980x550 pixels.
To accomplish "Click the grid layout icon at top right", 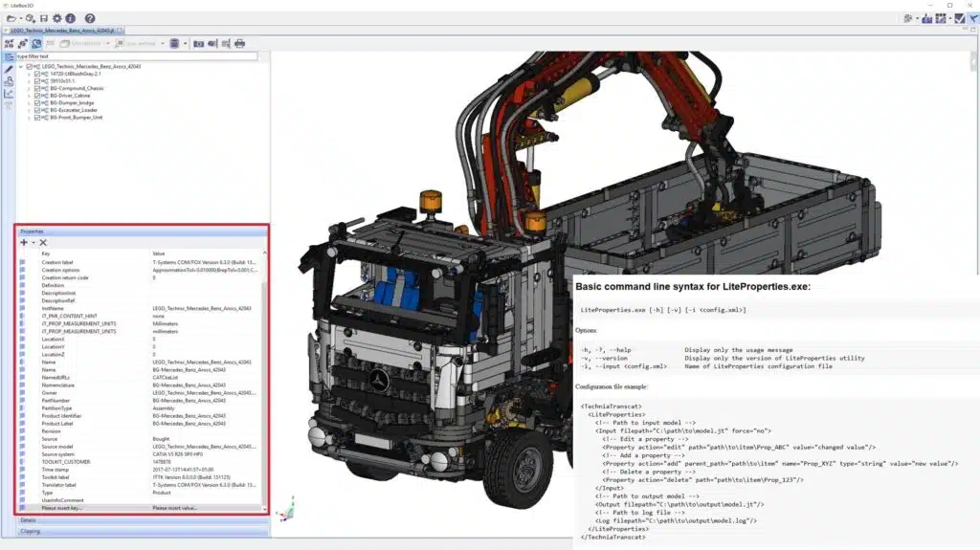I will (x=942, y=19).
